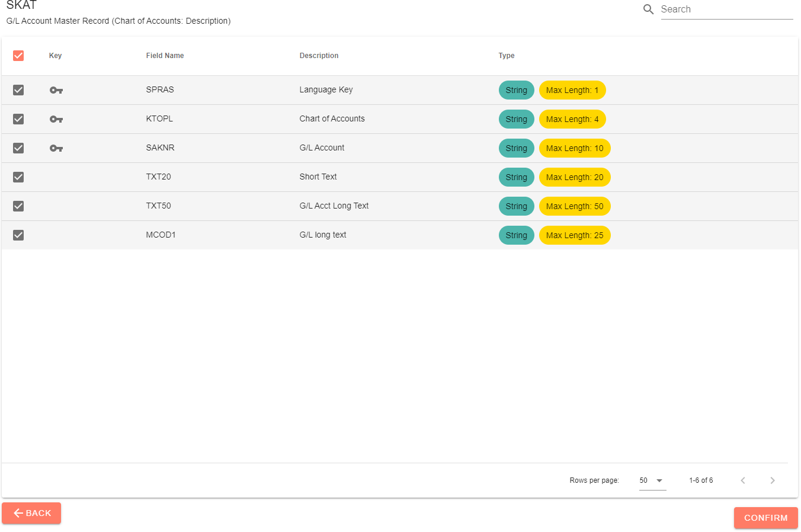Uncheck the SPRAS row checkbox
The image size is (801, 532).
coord(18,90)
